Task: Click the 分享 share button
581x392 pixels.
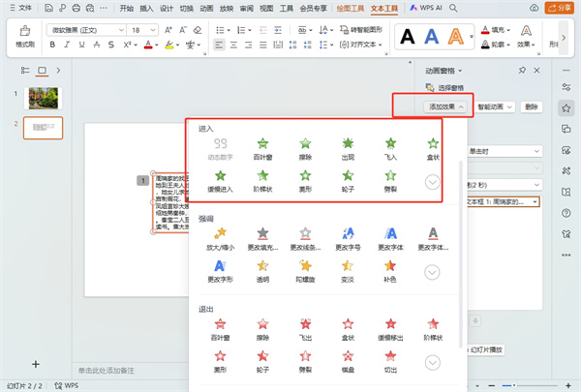Action: (x=560, y=8)
